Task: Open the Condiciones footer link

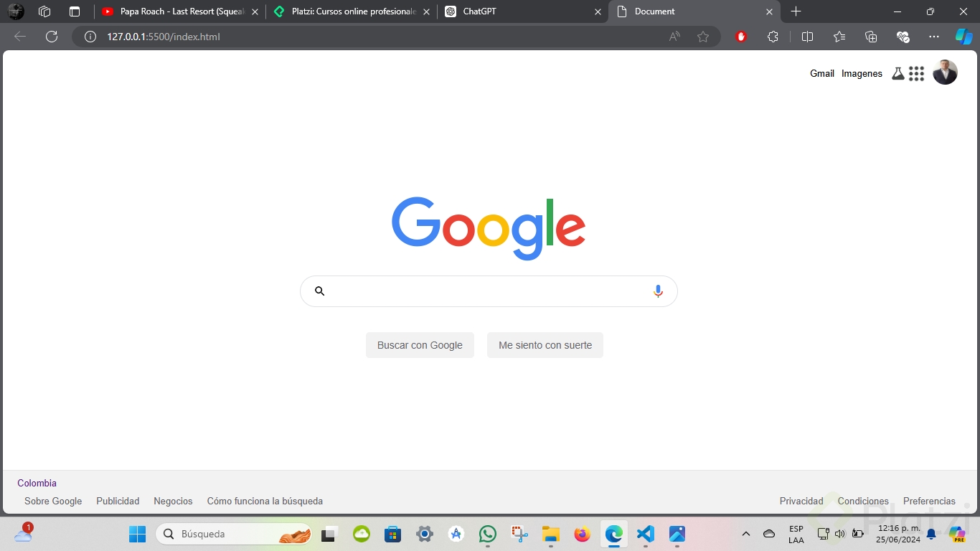Action: 863,501
